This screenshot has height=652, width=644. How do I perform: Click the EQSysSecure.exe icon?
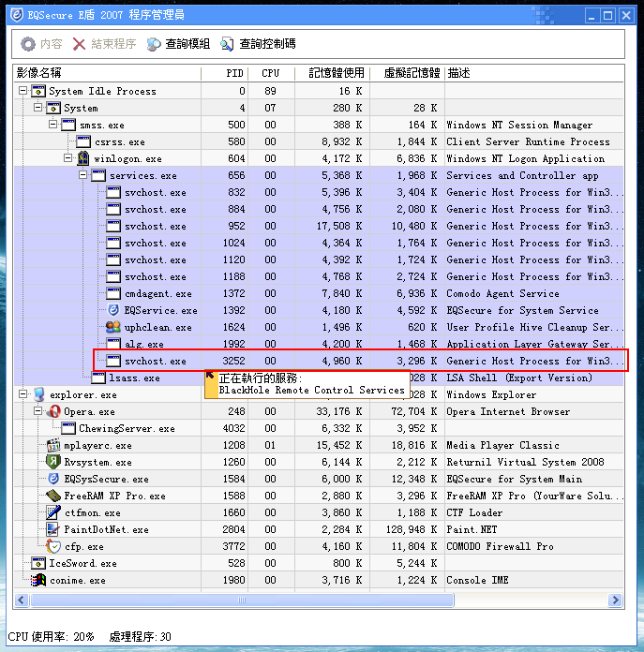click(53, 479)
